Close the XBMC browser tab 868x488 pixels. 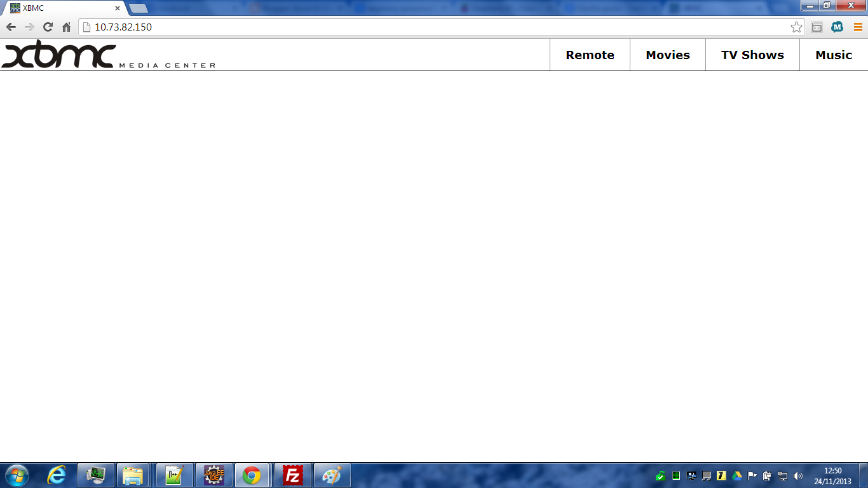click(118, 8)
